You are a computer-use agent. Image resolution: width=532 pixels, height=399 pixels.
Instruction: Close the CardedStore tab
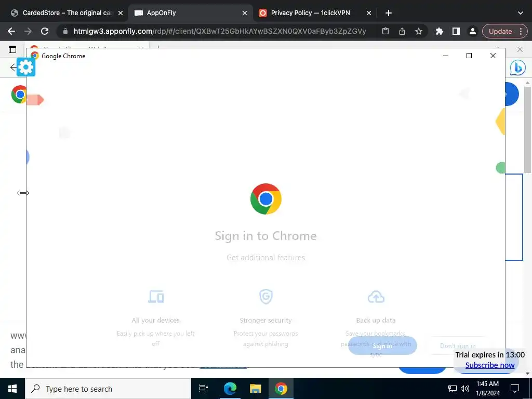coord(121,13)
